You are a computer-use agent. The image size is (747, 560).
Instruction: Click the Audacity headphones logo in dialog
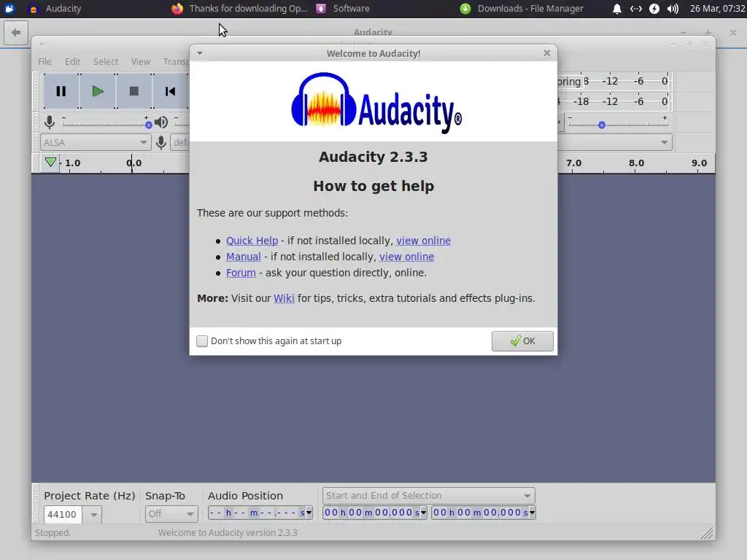pyautogui.click(x=324, y=100)
